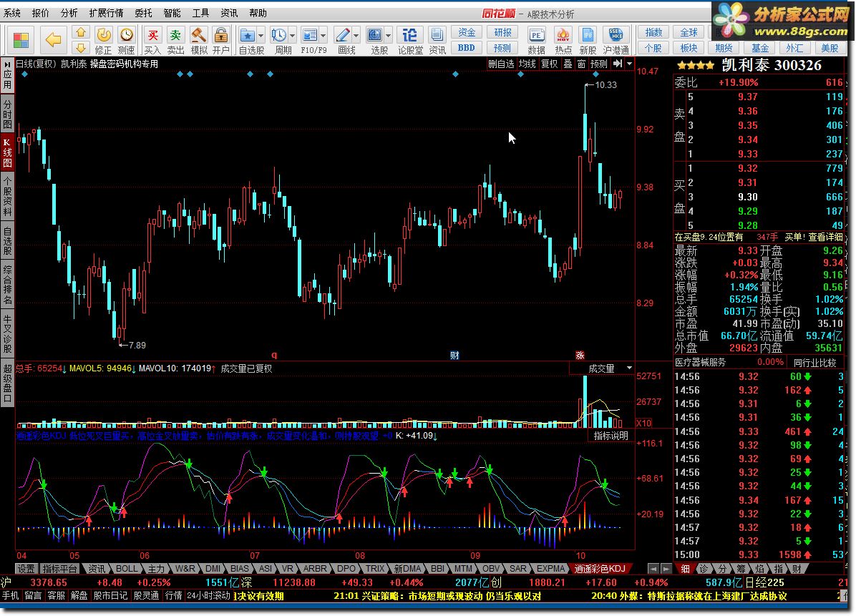
Task: Click the 删自选 button
Action: tap(501, 64)
